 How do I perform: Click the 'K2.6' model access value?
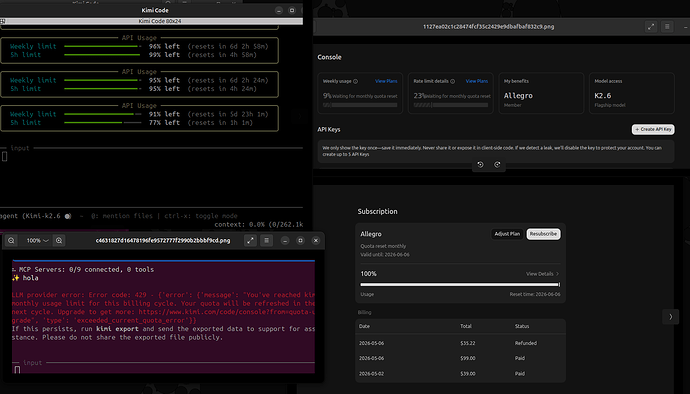pyautogui.click(x=602, y=96)
